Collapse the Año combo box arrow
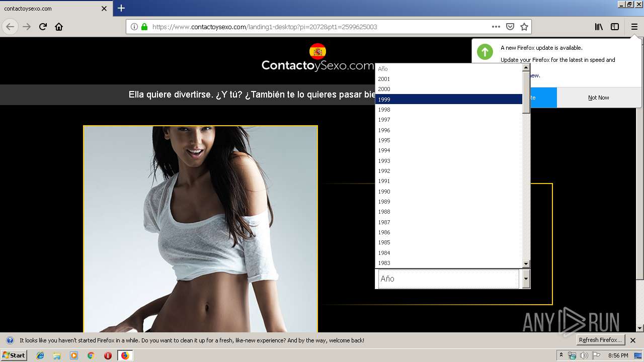 point(526,279)
